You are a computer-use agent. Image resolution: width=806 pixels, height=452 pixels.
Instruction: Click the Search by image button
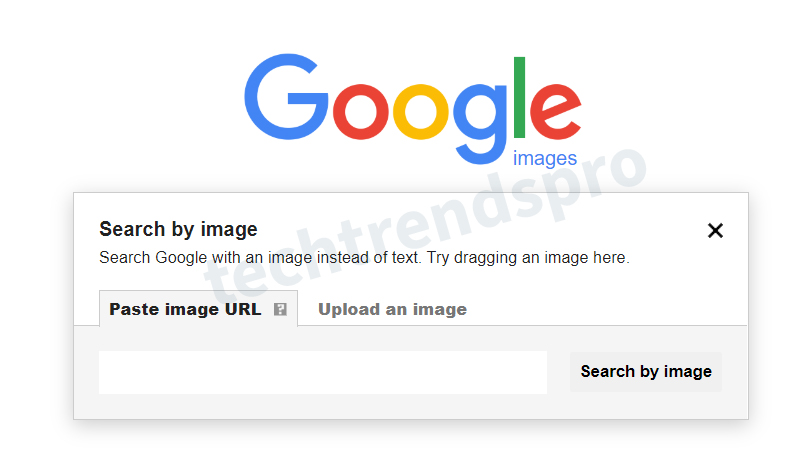pyautogui.click(x=646, y=371)
